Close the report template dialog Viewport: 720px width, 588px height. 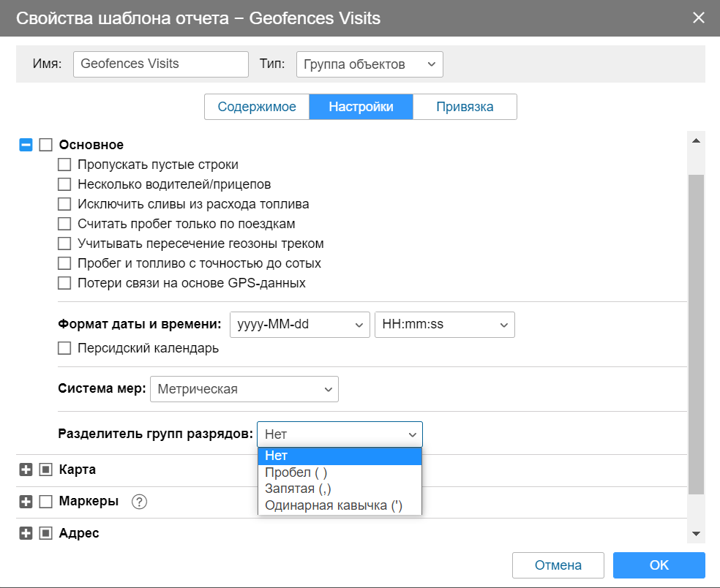pos(699,18)
